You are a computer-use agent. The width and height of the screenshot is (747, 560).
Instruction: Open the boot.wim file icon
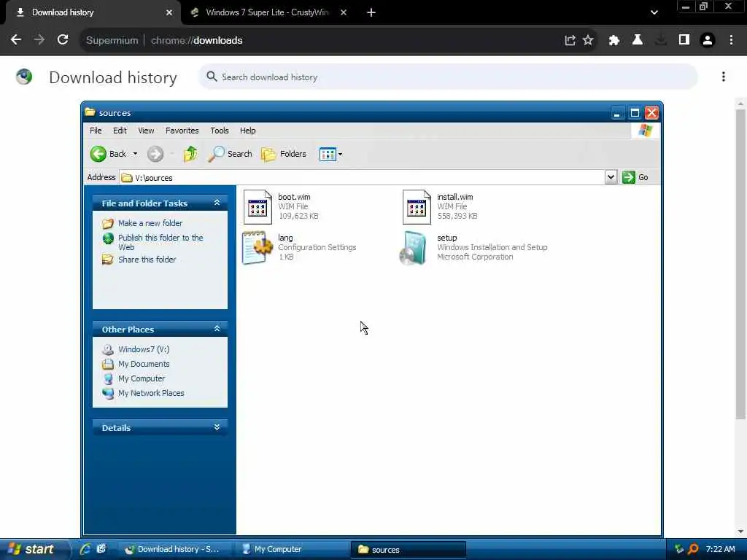[258, 207]
